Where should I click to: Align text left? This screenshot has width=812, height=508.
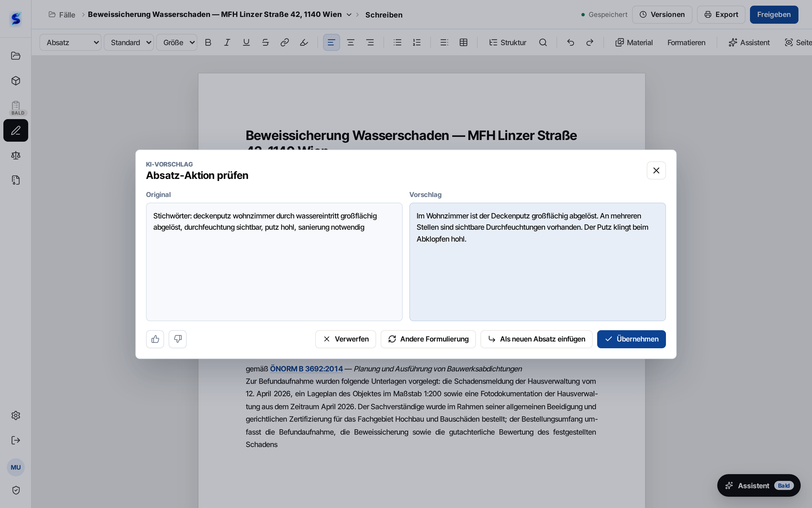(332, 42)
